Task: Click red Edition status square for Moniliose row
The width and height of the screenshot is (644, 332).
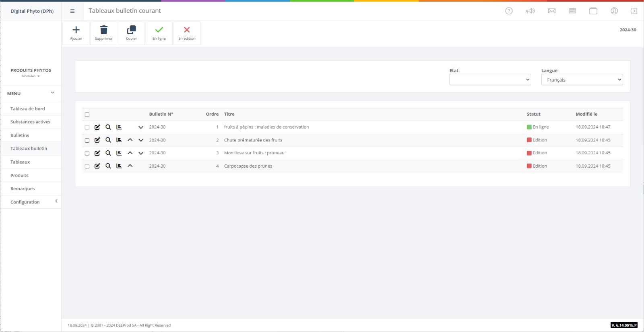Action: [529, 153]
